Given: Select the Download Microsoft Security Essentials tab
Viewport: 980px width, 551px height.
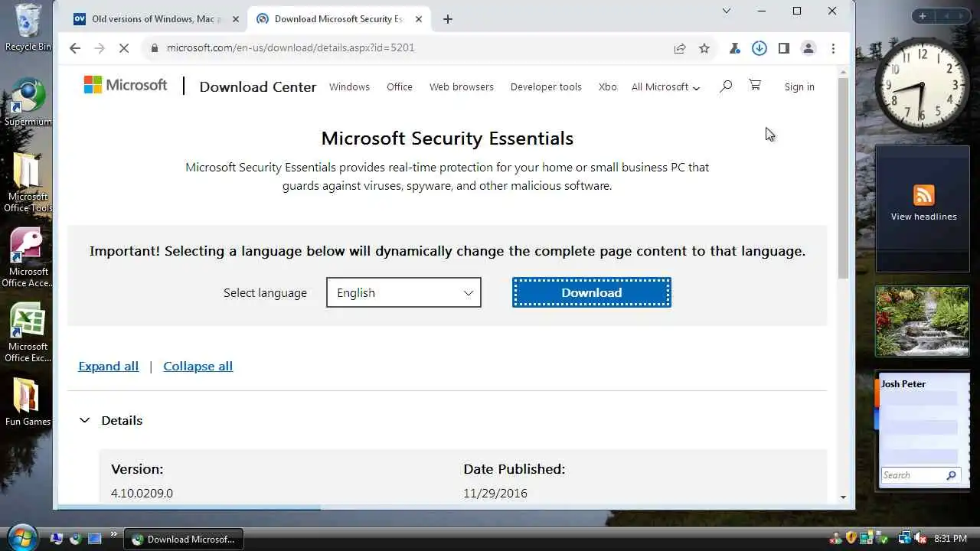Looking at the screenshot, I should click(x=338, y=19).
